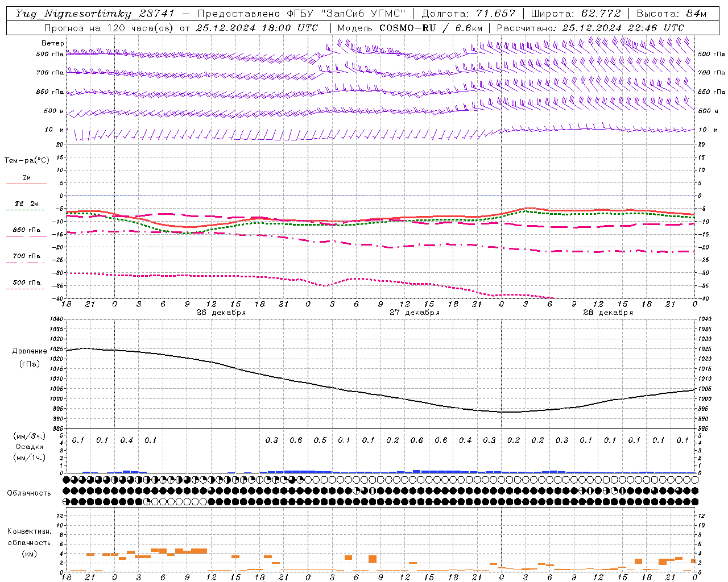Click the "26 декабря" date label
This screenshot has height=582, width=728.
(x=221, y=313)
